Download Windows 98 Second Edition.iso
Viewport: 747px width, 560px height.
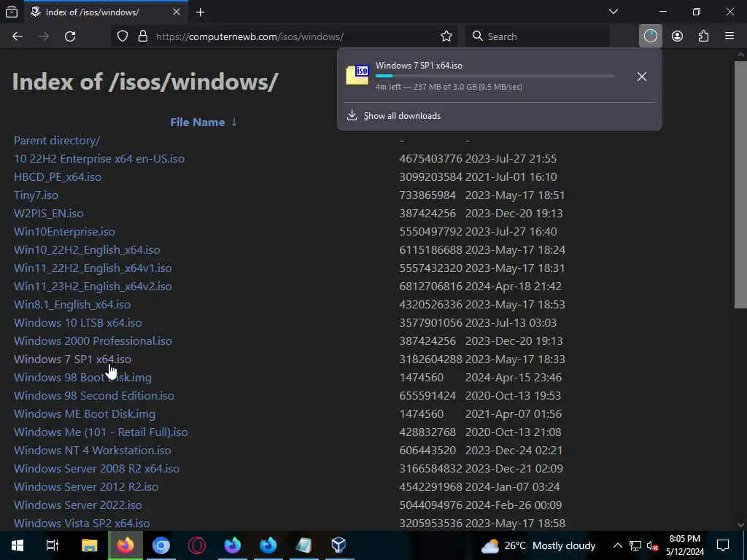point(94,396)
